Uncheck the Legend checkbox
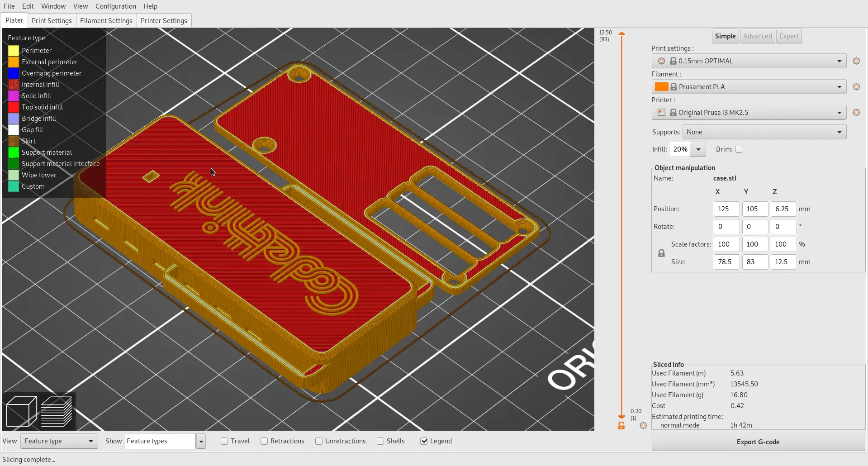This screenshot has width=868, height=466. (x=424, y=441)
